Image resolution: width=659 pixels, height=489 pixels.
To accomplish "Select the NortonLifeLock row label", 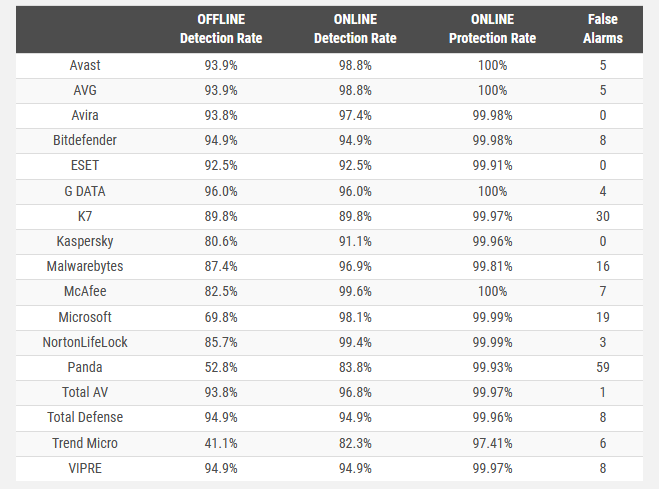I will 85,342.
